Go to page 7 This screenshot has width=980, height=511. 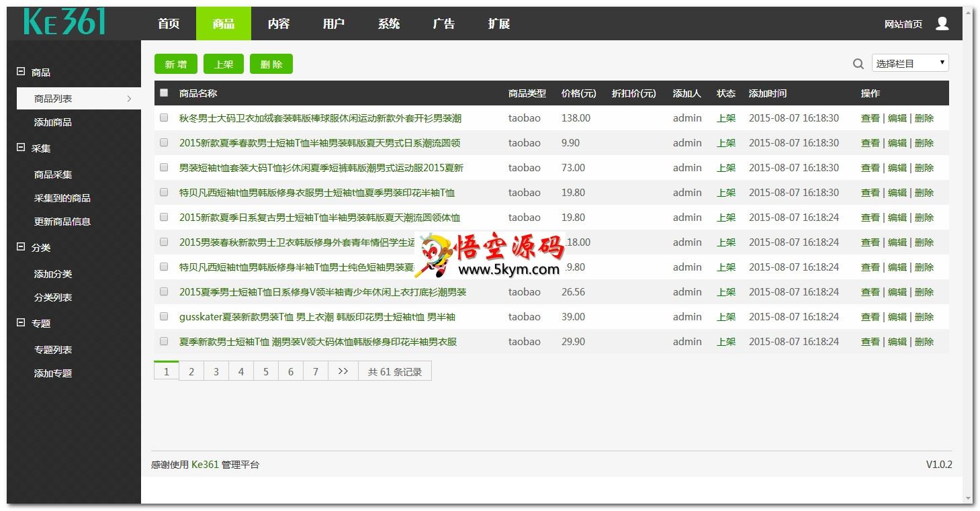pos(316,371)
